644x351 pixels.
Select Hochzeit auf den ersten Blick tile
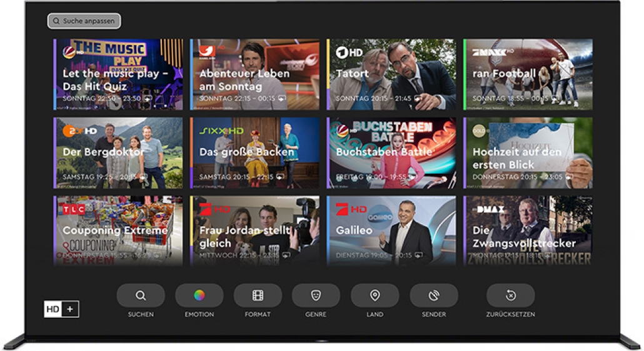pos(528,153)
